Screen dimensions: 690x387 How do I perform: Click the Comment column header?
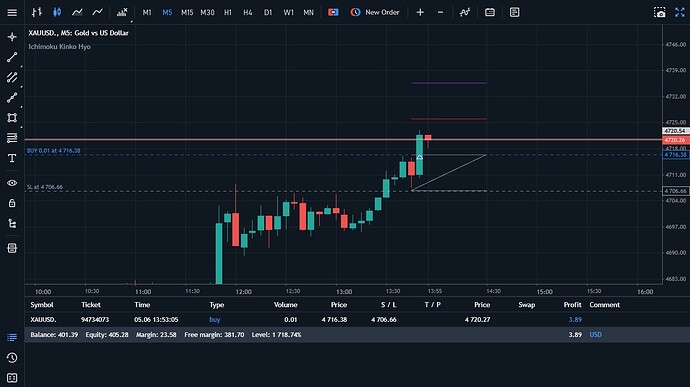pos(605,305)
